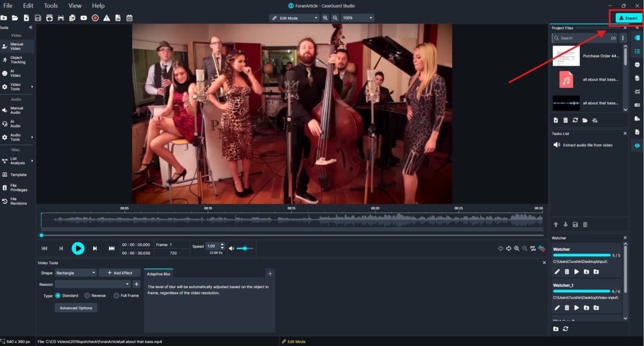Switch to the Adaptive Blur tab
Viewport: 644px width, 346px height.
pos(158,274)
